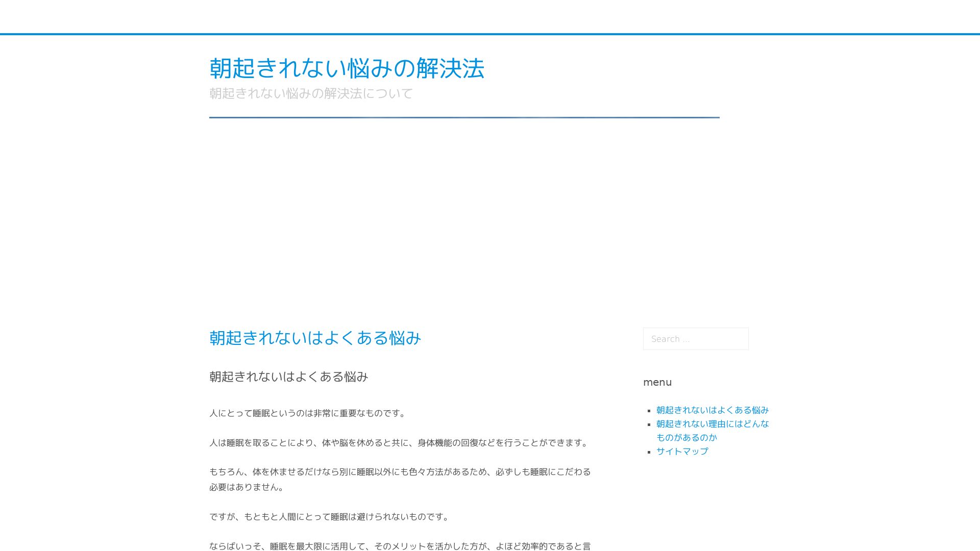The image size is (980, 551).
Task: Click bullet marker beside サイトマップ
Action: click(x=649, y=452)
